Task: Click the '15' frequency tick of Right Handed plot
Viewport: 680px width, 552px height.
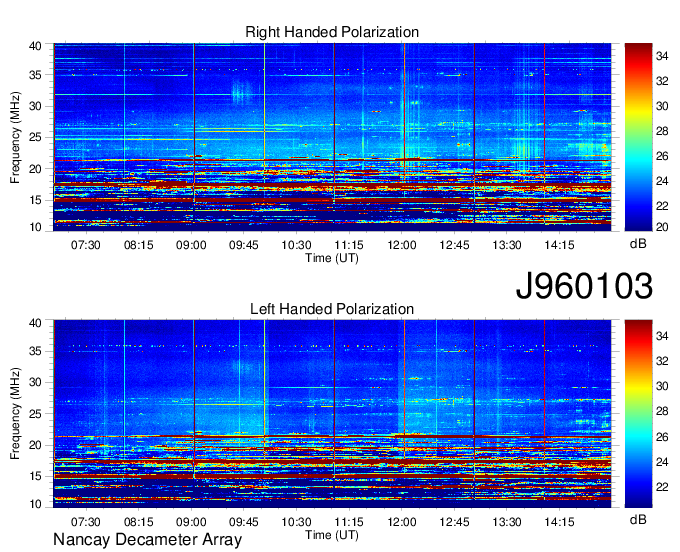Action: (36, 200)
